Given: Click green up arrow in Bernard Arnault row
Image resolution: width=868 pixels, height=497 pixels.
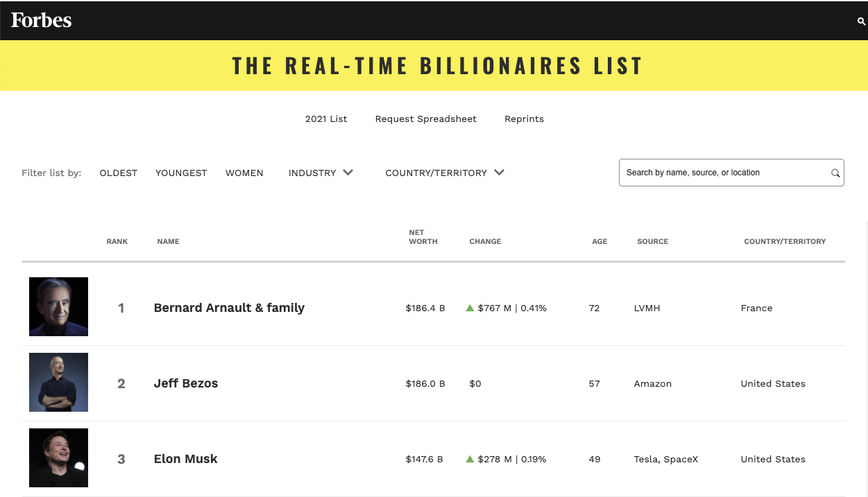Looking at the screenshot, I should coord(470,308).
